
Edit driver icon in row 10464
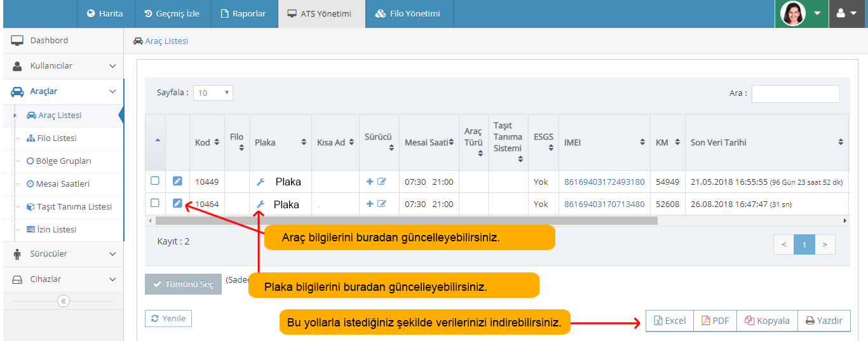382,204
